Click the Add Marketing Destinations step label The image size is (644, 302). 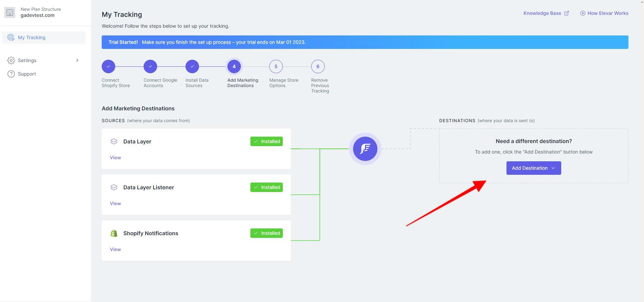pos(243,83)
